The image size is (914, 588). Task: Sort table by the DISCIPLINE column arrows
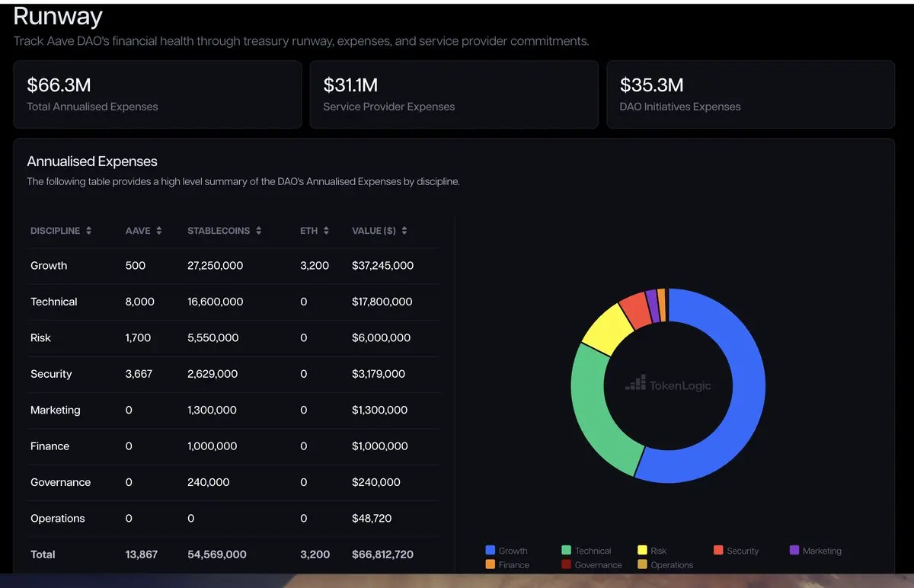pos(89,231)
